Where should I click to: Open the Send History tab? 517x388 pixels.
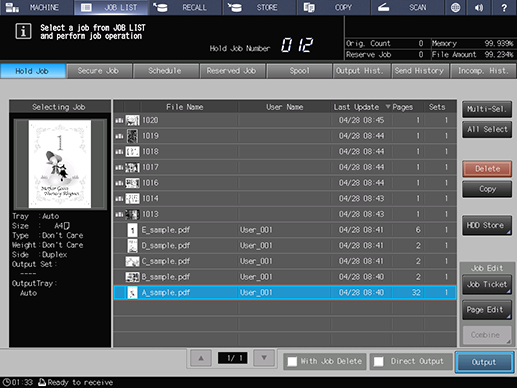[x=420, y=71]
